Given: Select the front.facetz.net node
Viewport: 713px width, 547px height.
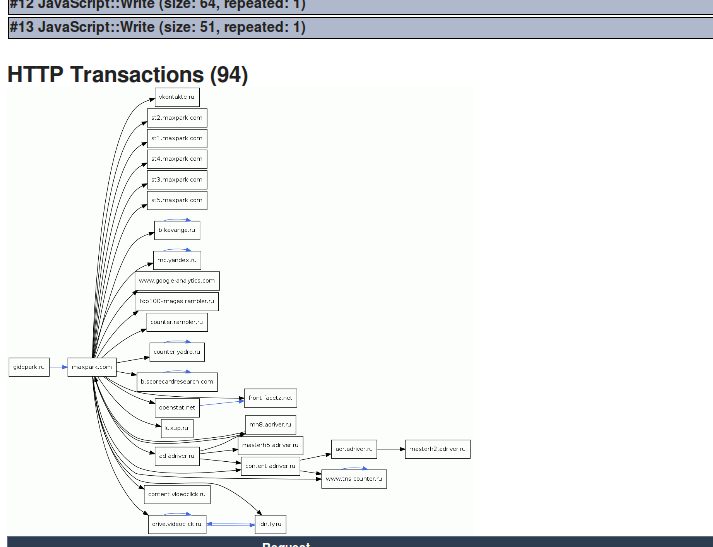Looking at the screenshot, I should 270,398.
